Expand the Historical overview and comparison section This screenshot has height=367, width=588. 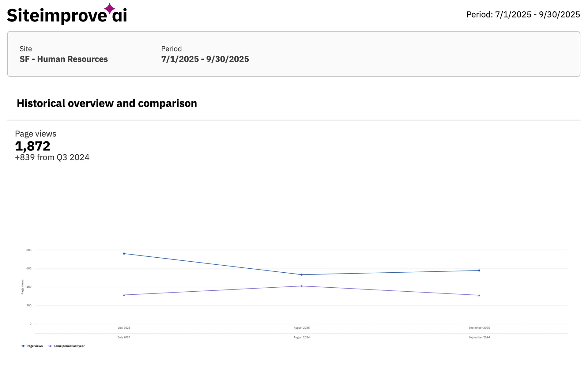click(x=107, y=103)
